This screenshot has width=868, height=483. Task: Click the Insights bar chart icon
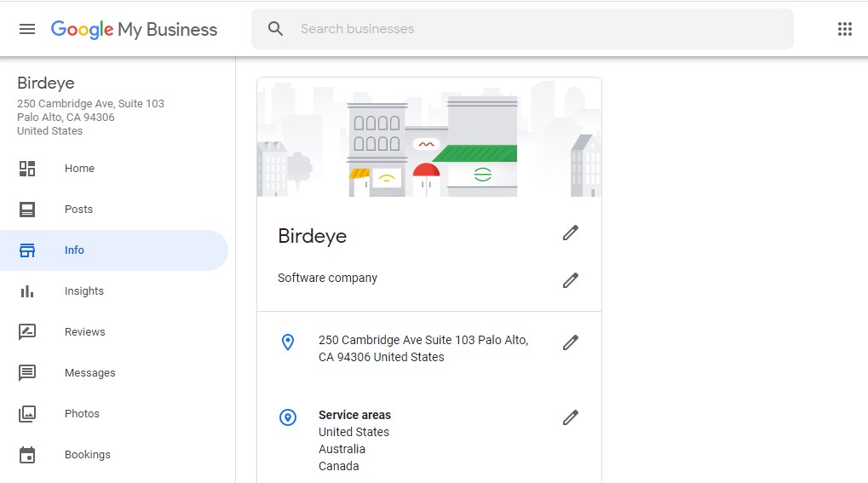27,291
